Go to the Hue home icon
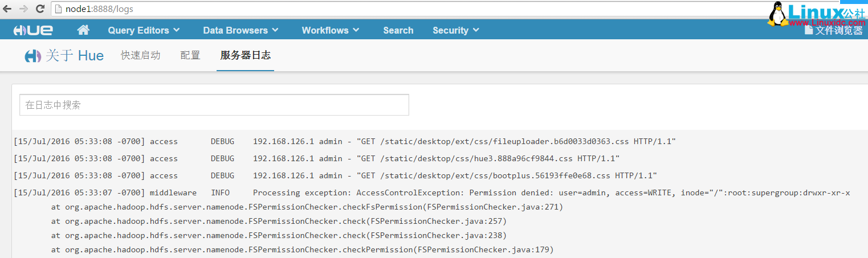 (83, 30)
